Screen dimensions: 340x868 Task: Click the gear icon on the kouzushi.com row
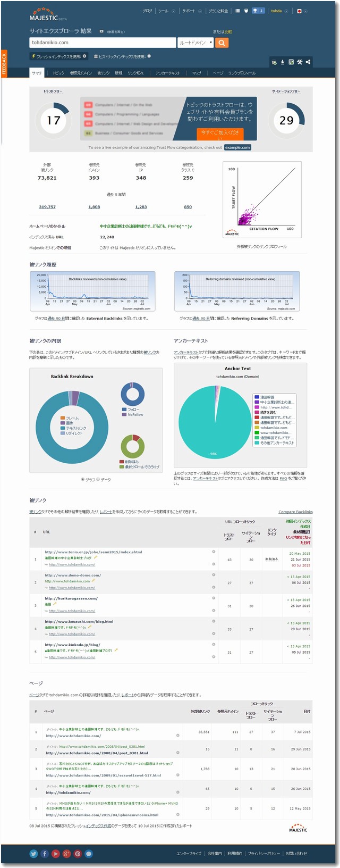214,621
